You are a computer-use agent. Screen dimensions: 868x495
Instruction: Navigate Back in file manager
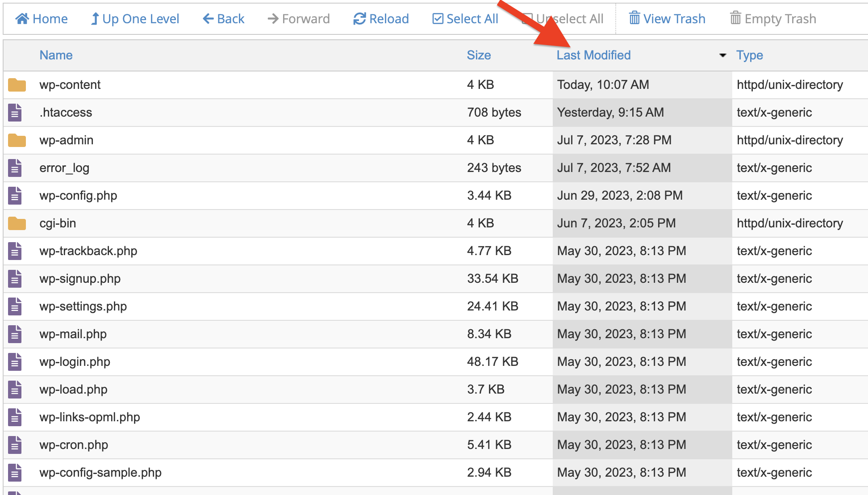224,19
